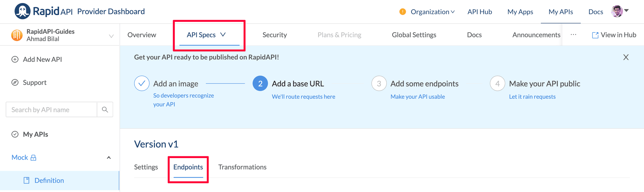Open the three-dots more tabs menu

[574, 35]
